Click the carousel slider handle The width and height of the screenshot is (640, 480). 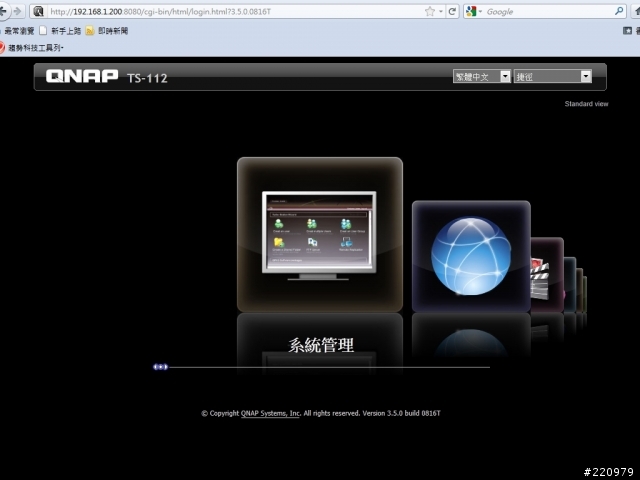pos(160,367)
